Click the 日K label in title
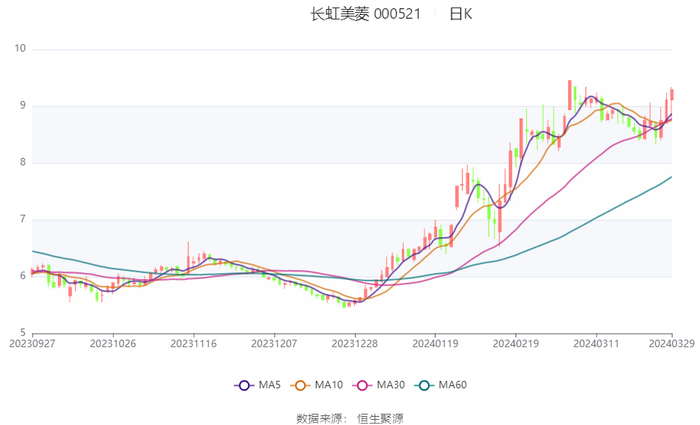Image resolution: width=700 pixels, height=425 pixels. pos(461,14)
